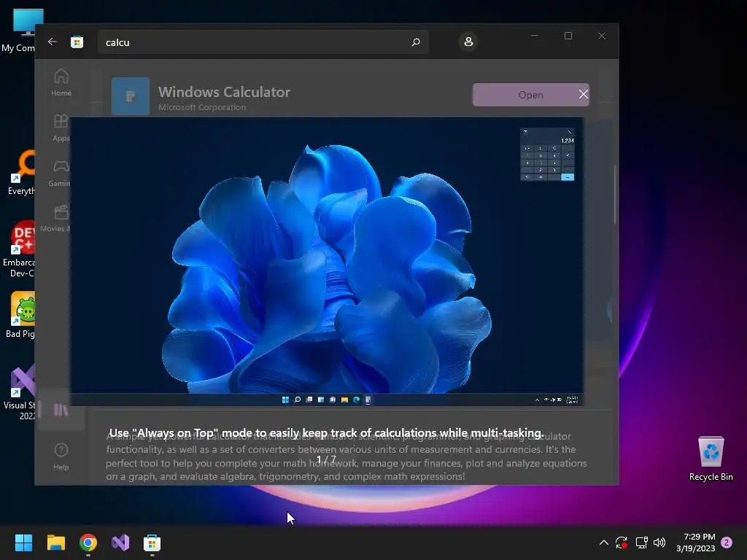Select Visual Studio 2022 desktop shortcut
Screen dimensions: 747x560
click(x=20, y=392)
